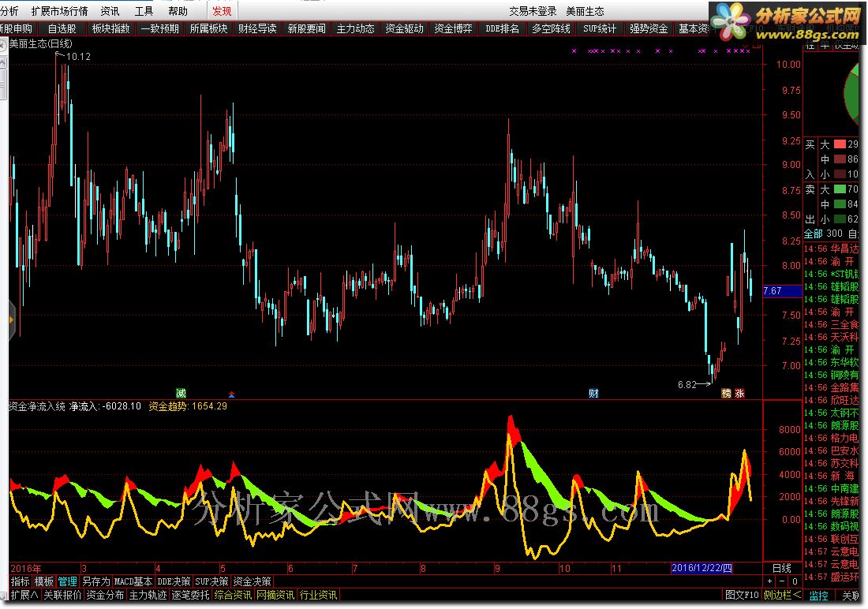Open the 资金分布 tab
Image resolution: width=868 pixels, height=609 pixels.
(105, 595)
